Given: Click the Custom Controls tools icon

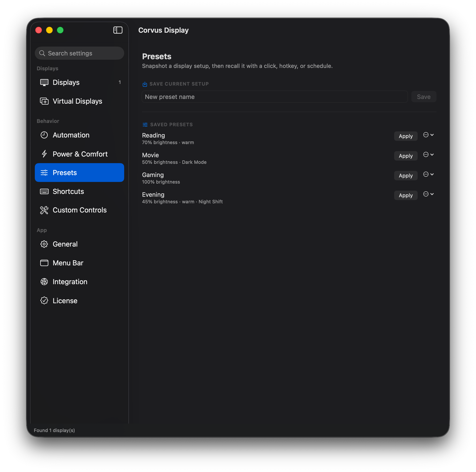Looking at the screenshot, I should coord(44,210).
